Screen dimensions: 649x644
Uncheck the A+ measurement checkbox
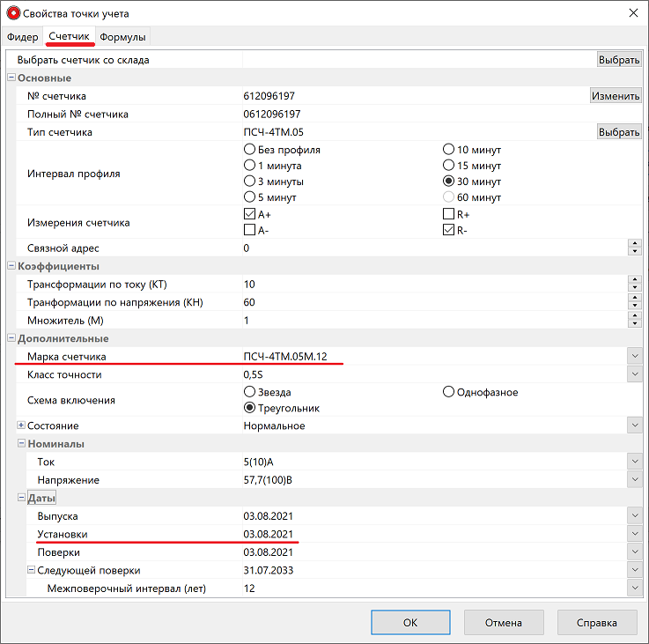(250, 214)
